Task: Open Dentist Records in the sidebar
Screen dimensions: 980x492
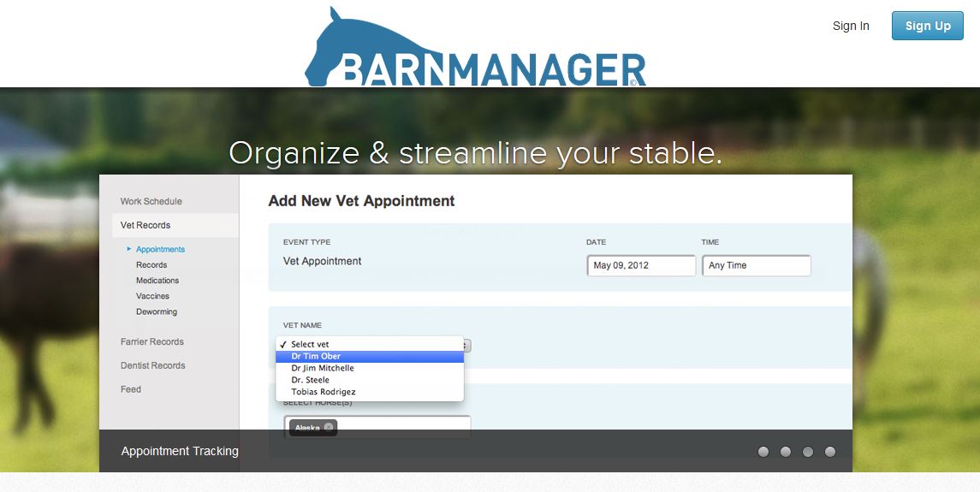Action: 153,365
